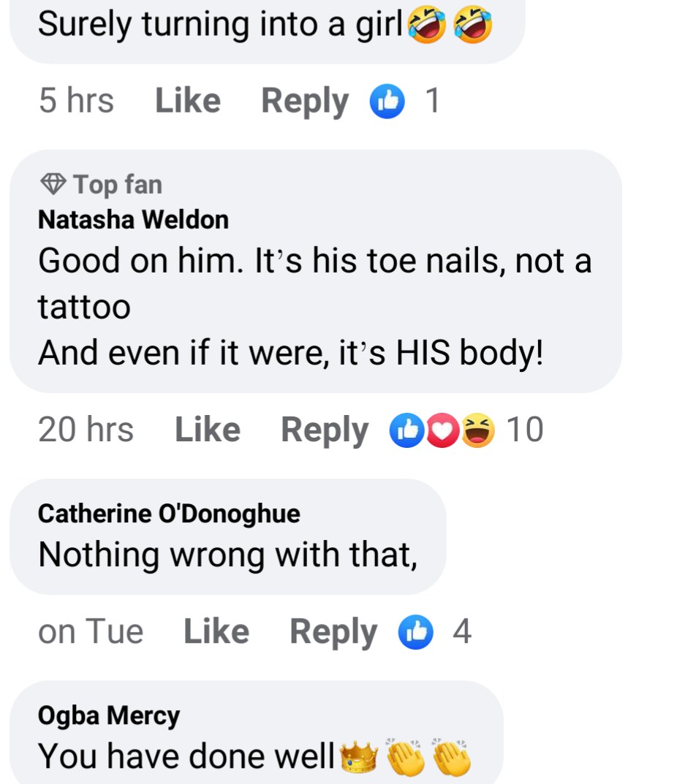Click the heart reaction on Natasha's comment
This screenshot has width=677, height=784.
[x=441, y=430]
